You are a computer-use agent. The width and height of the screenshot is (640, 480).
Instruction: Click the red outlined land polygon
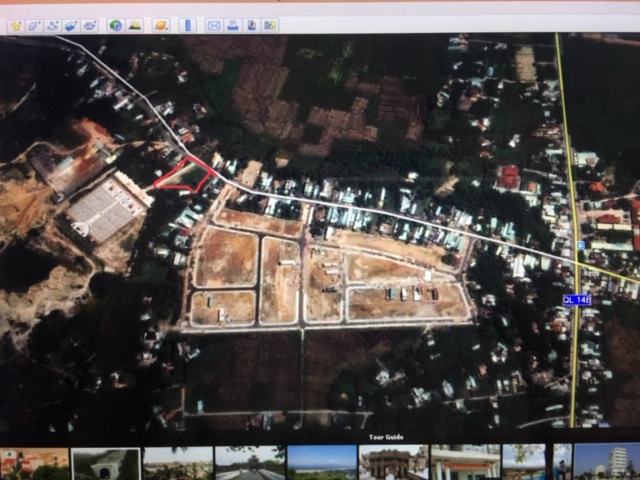186,176
